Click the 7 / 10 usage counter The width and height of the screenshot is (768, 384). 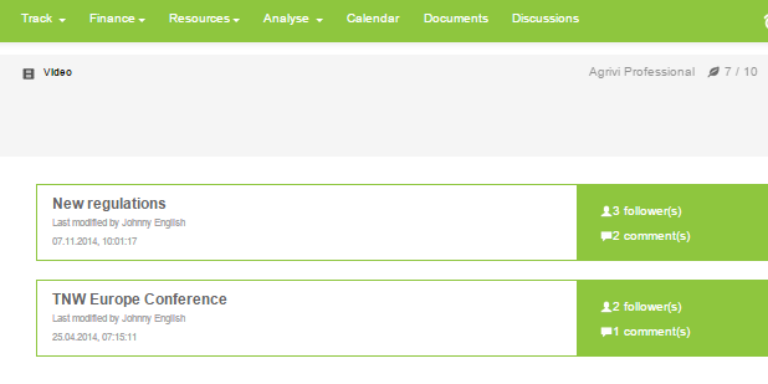point(741,72)
